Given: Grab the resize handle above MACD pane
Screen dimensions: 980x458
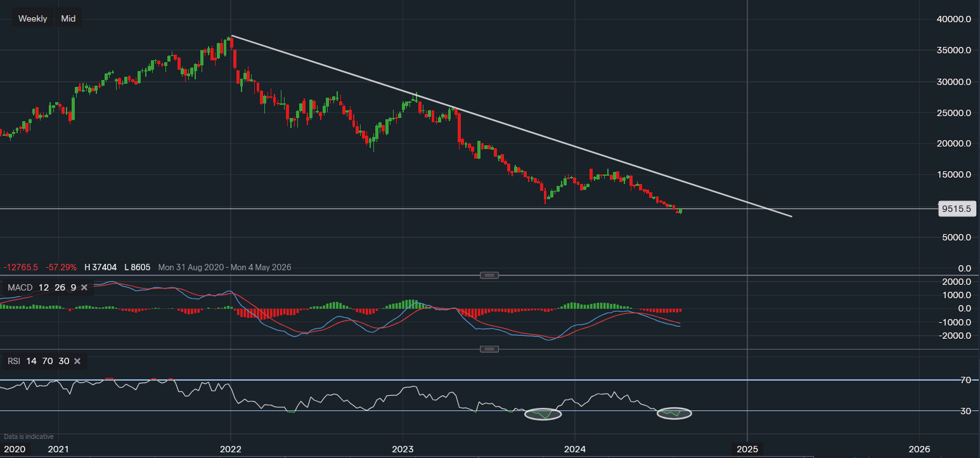Looking at the screenshot, I should (x=489, y=275).
